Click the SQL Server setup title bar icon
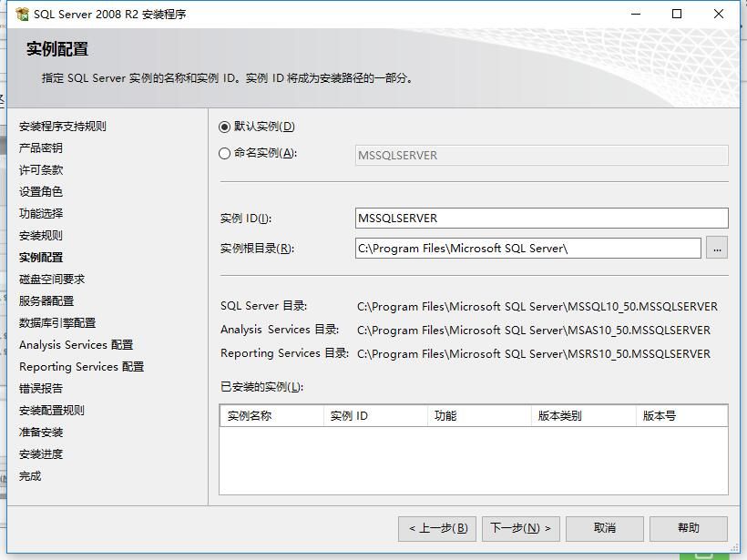The height and width of the screenshot is (560, 747). tap(22, 14)
